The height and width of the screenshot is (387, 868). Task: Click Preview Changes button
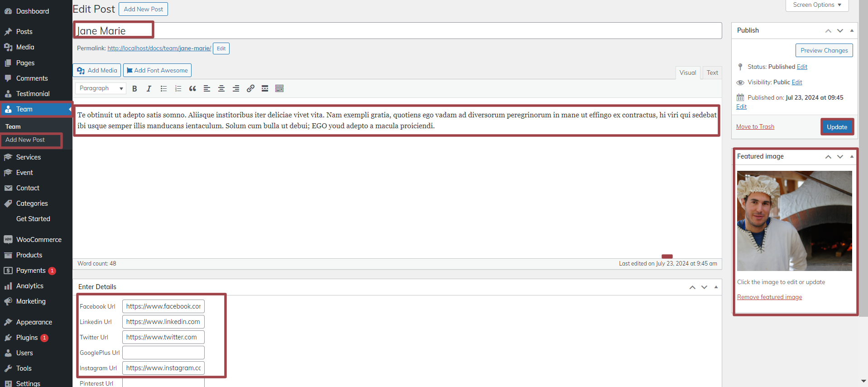pyautogui.click(x=824, y=50)
